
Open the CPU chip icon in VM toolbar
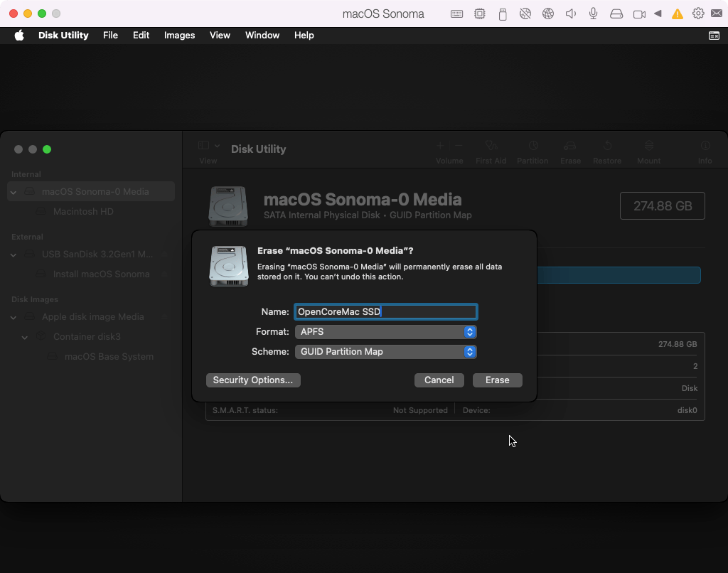[x=480, y=14]
